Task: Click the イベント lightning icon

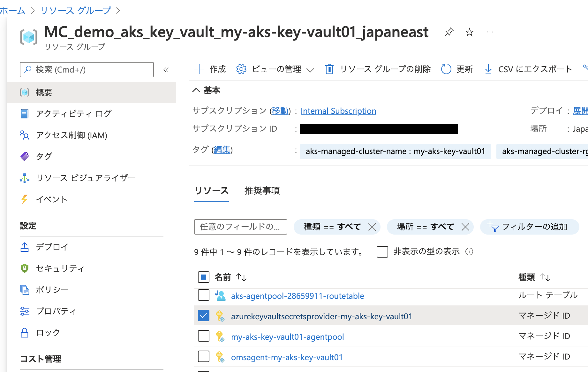Action: (25, 199)
